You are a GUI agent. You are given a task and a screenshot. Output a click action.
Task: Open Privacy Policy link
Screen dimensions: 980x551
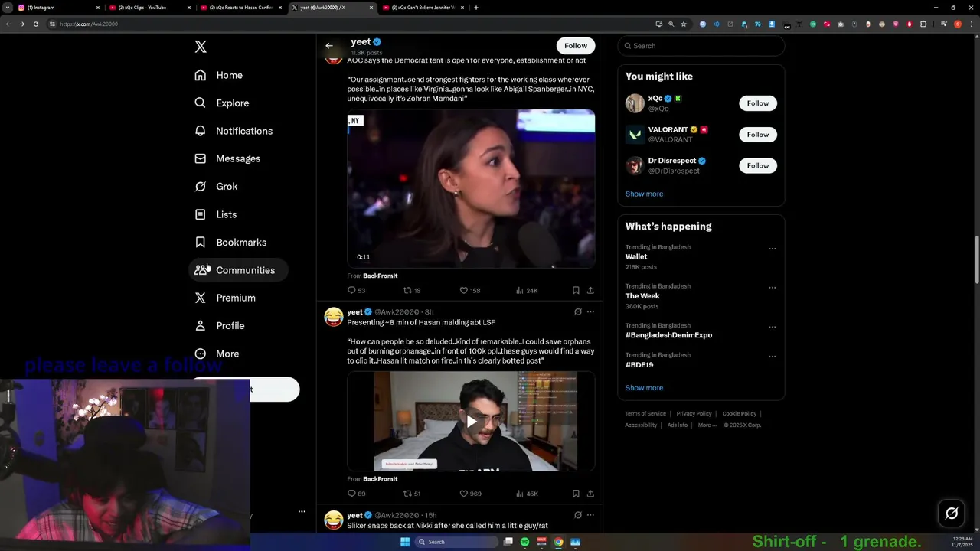[694, 414]
